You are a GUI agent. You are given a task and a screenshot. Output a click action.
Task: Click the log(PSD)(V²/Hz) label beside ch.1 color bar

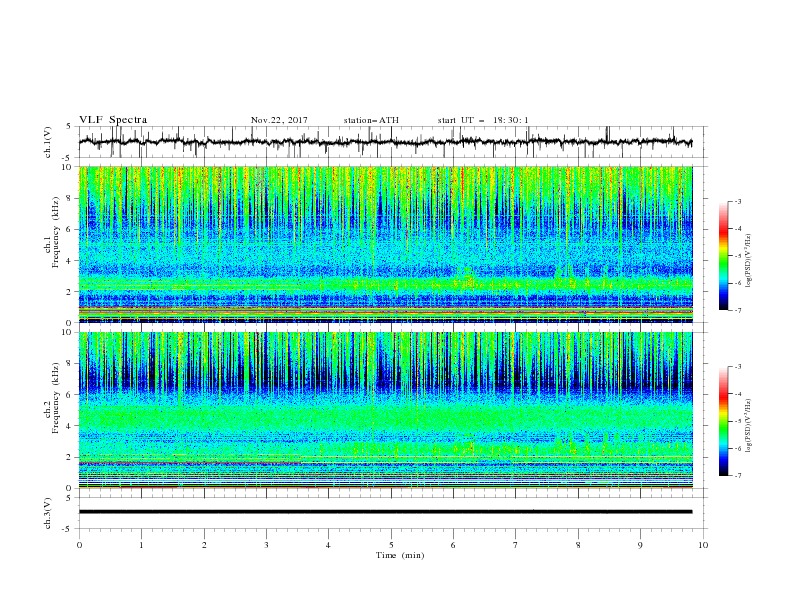click(748, 261)
